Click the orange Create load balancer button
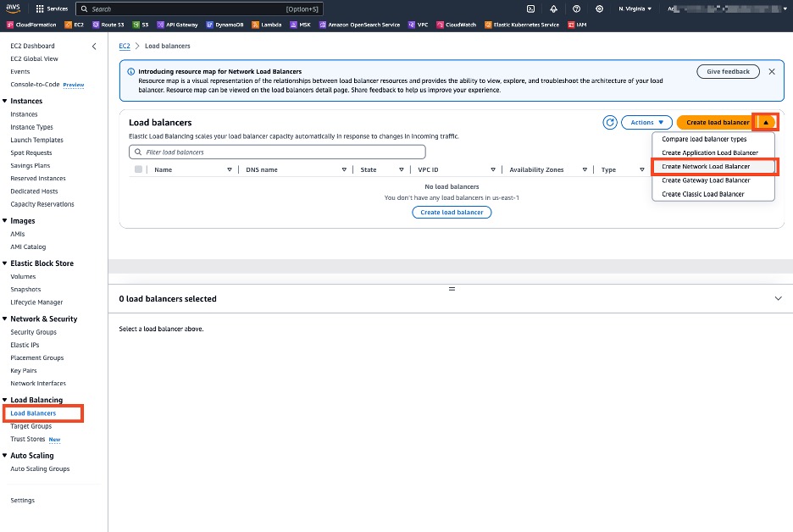This screenshot has height=532, width=793. coord(716,122)
